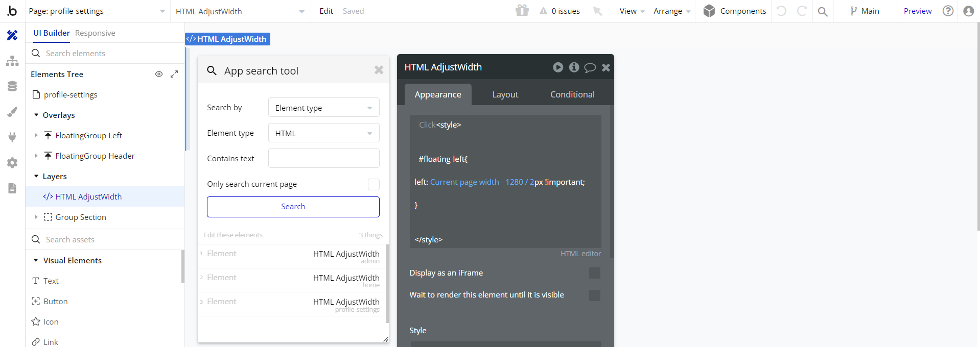Collapse the Overlays section

pos(36,115)
